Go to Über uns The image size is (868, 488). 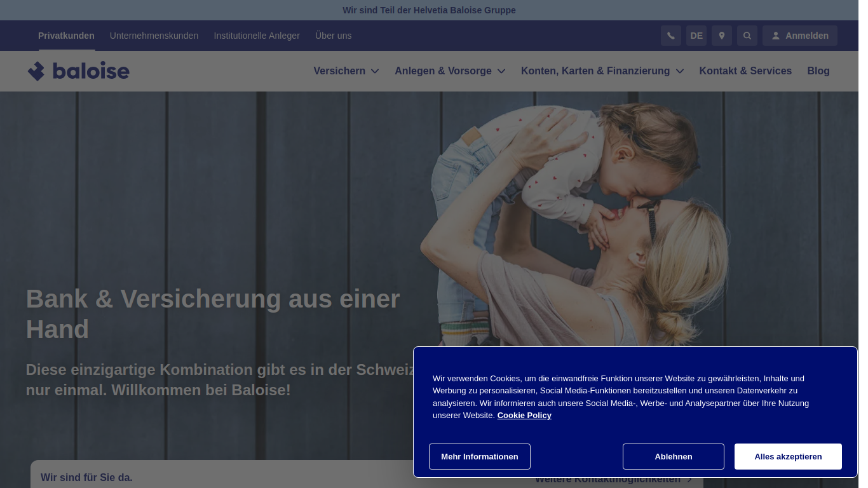333,36
